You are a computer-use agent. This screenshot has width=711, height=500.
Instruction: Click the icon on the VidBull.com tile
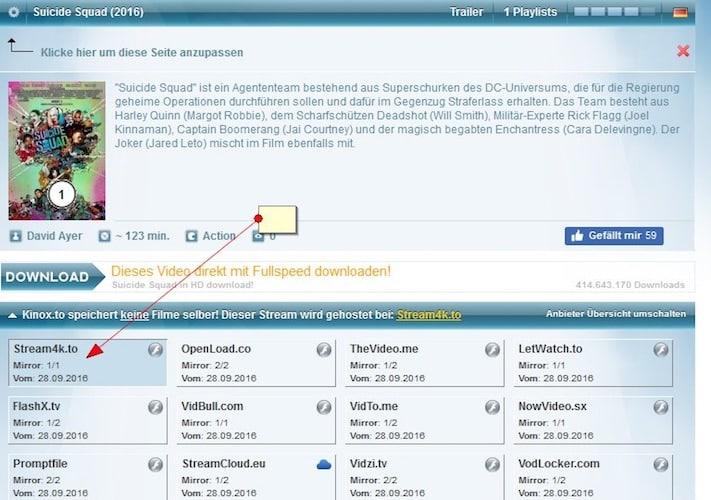tap(323, 407)
